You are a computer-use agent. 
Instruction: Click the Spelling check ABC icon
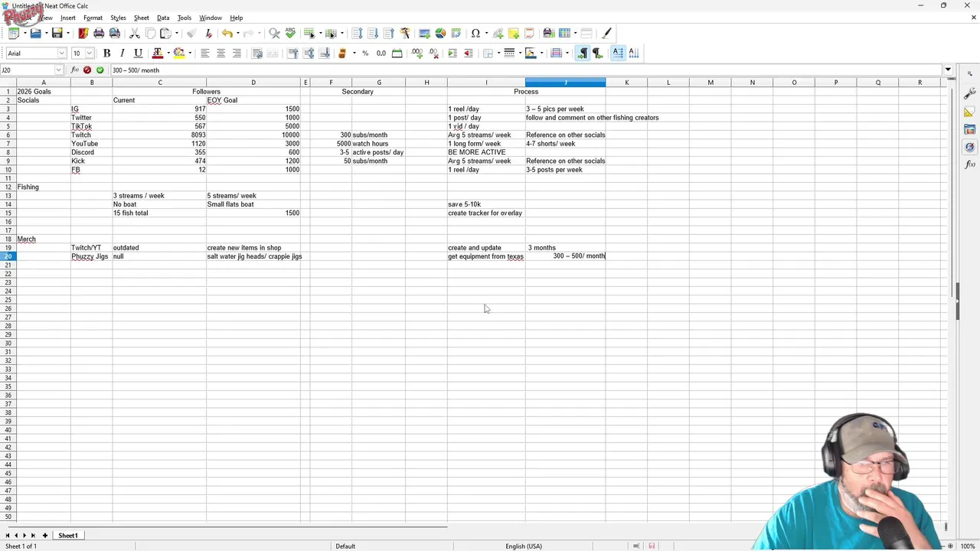click(290, 33)
